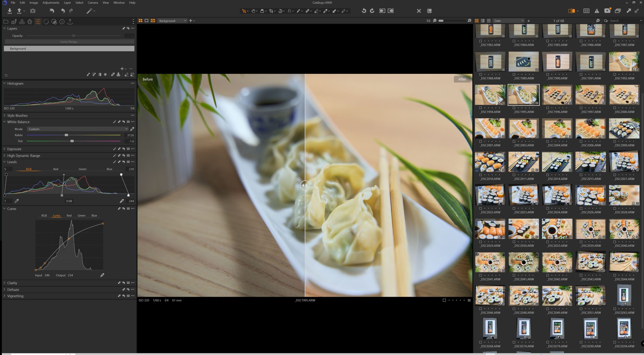Open the Date sort dropdown in browser
Image resolution: width=644 pixels, height=355 pixels.
click(508, 21)
